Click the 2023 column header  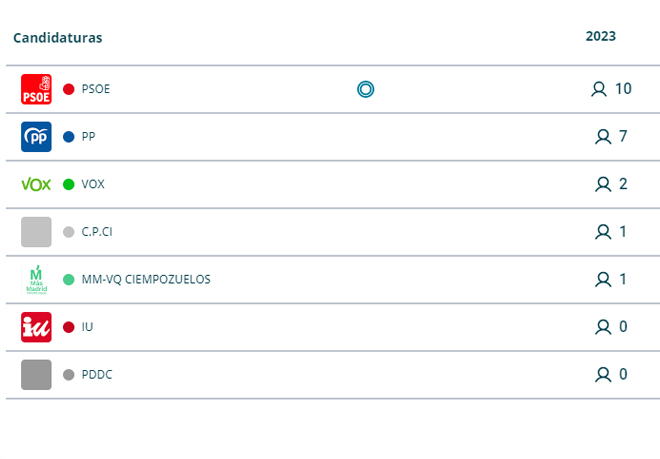(x=601, y=36)
